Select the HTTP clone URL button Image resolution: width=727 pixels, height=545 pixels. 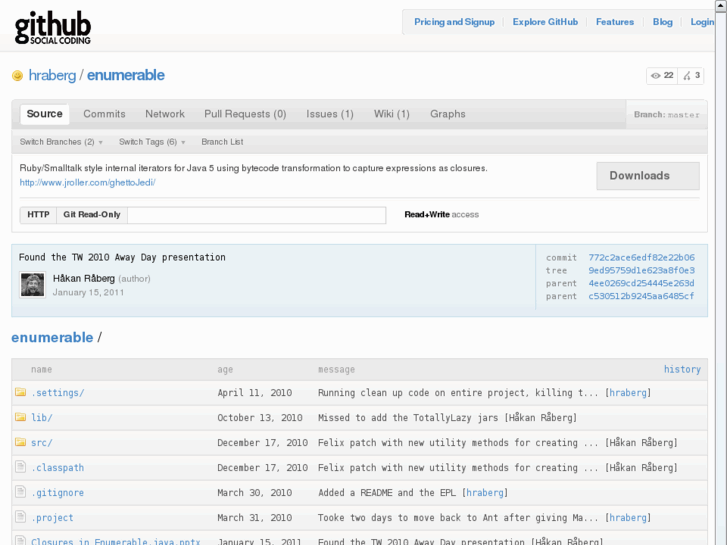click(x=38, y=215)
